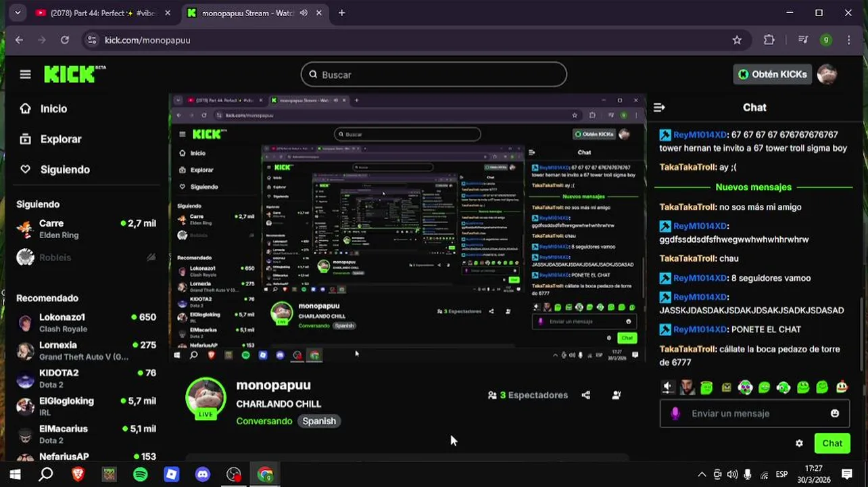Open the system volume control
The width and height of the screenshot is (868, 487).
click(732, 475)
